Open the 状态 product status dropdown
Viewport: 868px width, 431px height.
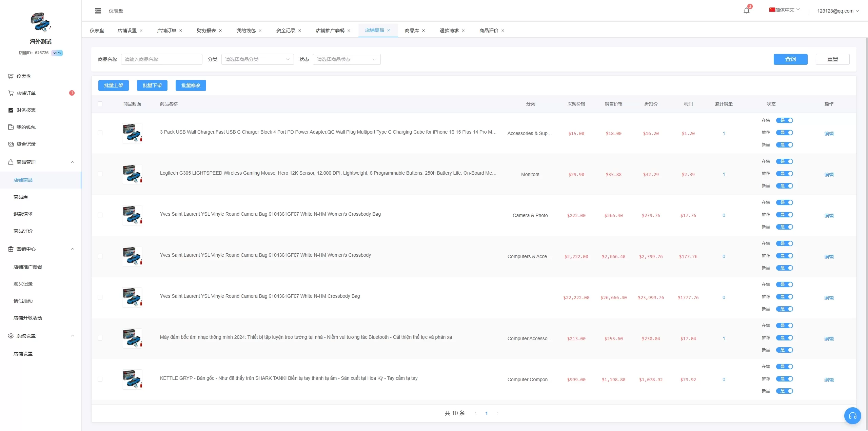pyautogui.click(x=347, y=59)
